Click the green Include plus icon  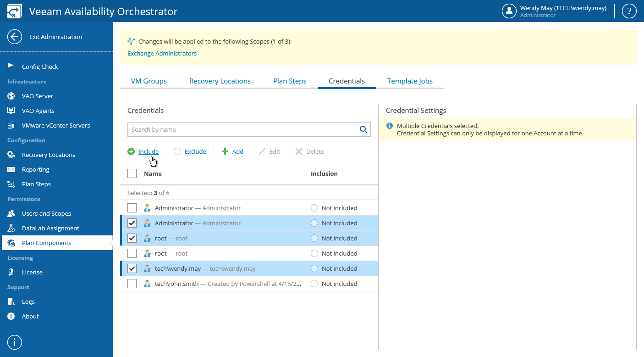131,151
